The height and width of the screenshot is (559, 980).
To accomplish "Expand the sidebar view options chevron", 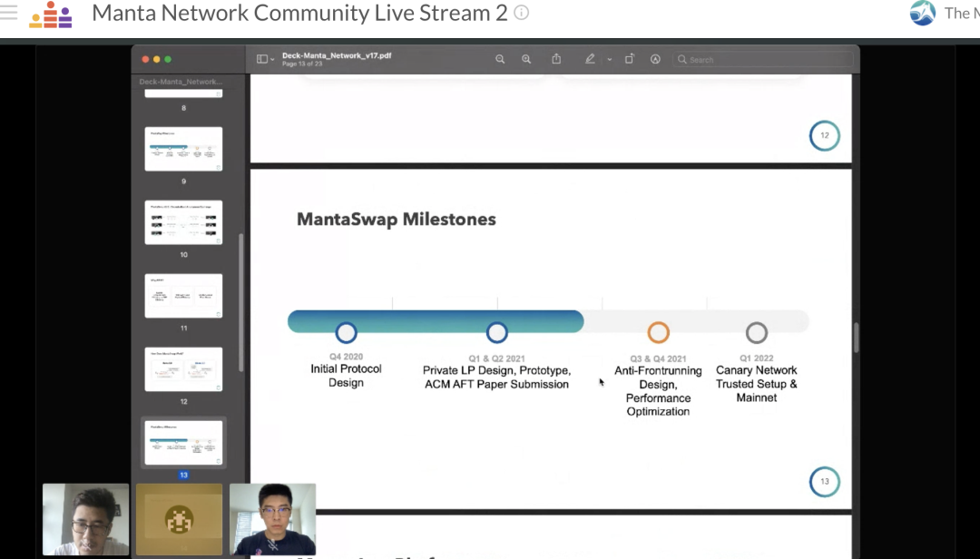I will [272, 59].
